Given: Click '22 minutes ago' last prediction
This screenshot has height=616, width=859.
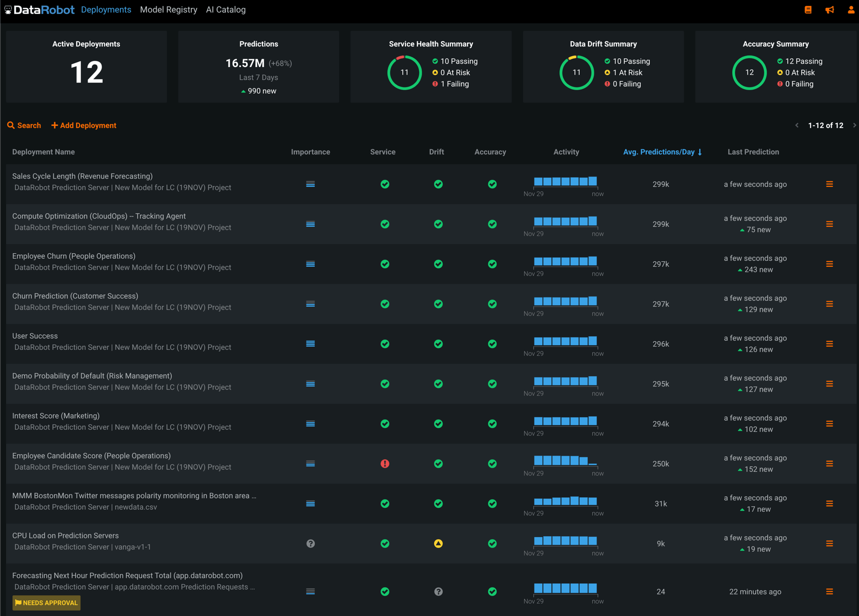Looking at the screenshot, I should pos(755,592).
